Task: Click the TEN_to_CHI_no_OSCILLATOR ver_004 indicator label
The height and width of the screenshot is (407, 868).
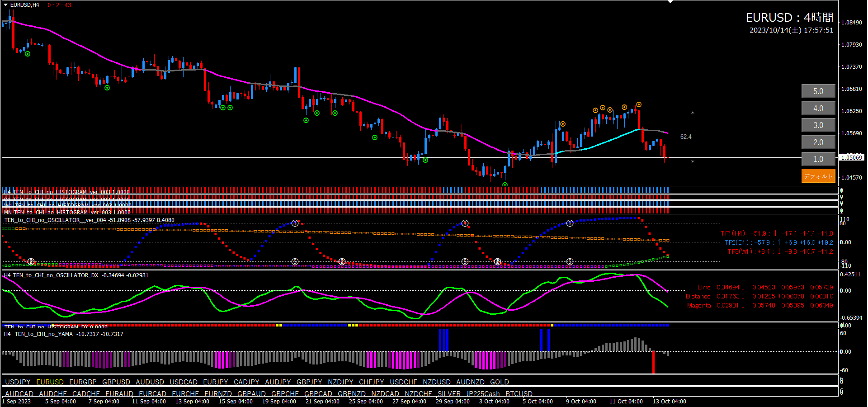Action: pos(89,220)
